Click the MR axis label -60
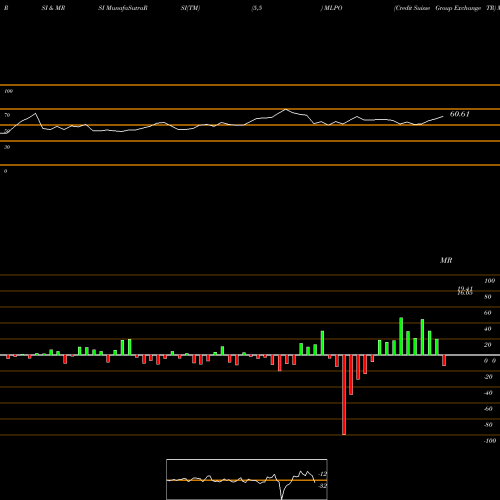The height and width of the screenshot is (500, 500). tap(488, 409)
